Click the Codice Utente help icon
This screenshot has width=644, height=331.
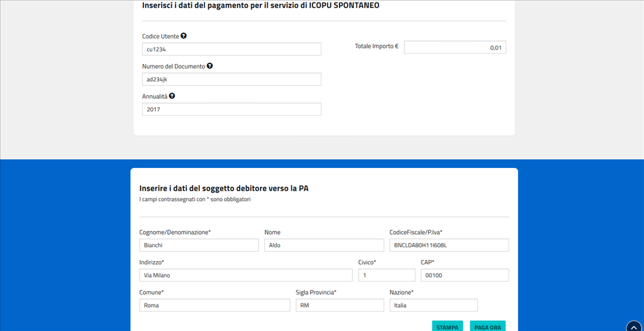tap(184, 36)
